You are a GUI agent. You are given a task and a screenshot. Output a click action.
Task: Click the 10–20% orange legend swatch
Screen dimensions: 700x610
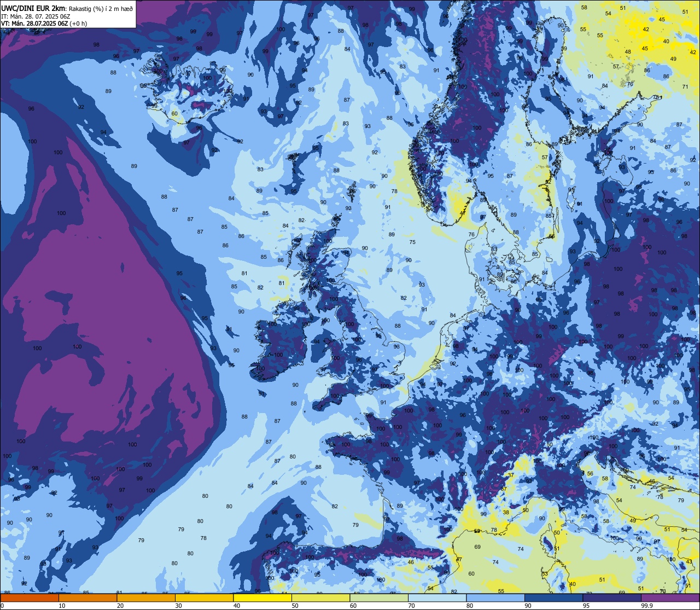87,598
